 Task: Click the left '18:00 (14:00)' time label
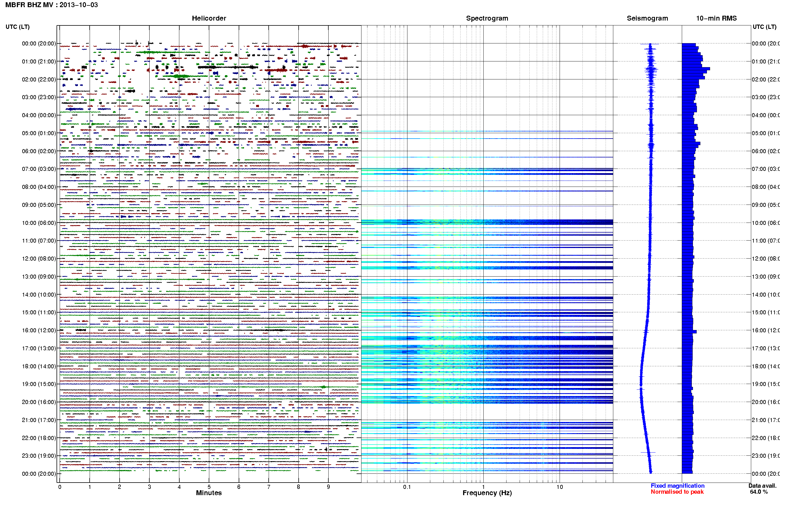point(39,367)
